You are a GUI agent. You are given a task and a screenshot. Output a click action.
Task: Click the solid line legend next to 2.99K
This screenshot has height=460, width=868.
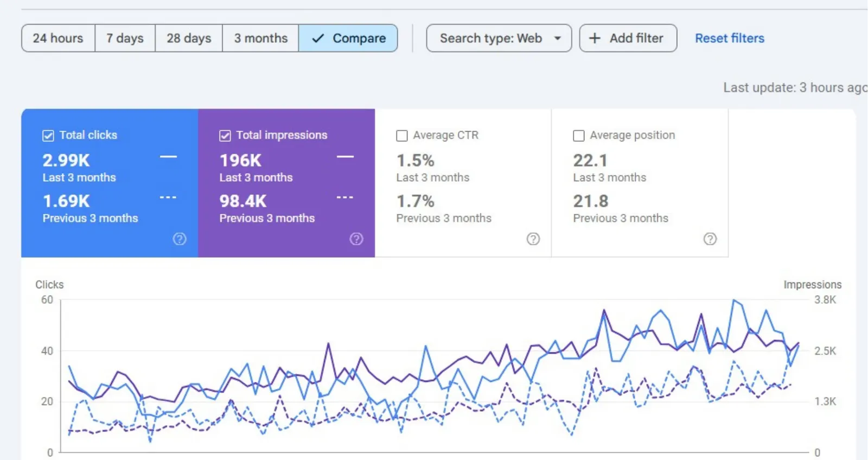pos(168,157)
